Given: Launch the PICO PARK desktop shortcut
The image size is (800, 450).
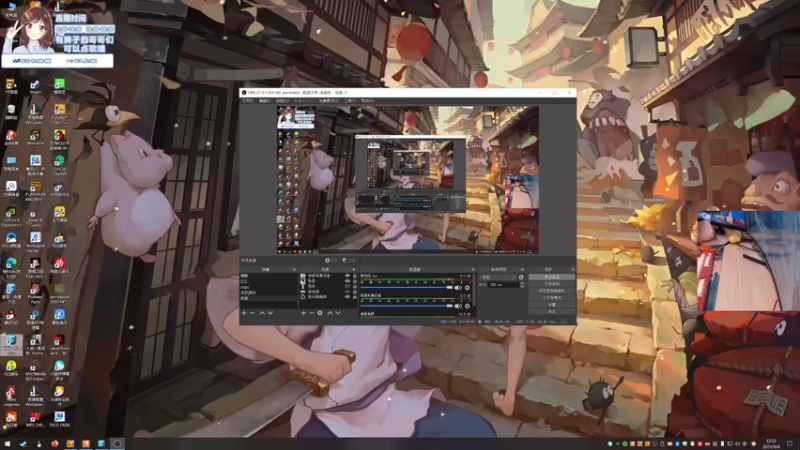Looking at the screenshot, I should (x=60, y=419).
